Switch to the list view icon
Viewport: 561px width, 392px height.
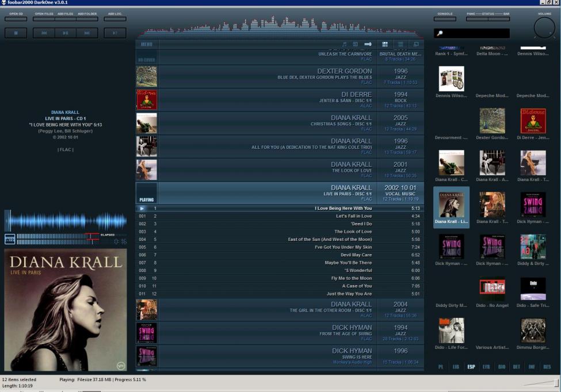[x=400, y=44]
